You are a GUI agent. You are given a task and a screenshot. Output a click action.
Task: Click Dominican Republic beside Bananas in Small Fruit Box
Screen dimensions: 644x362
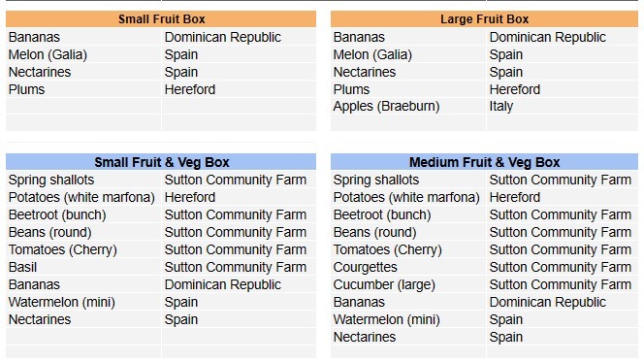[x=239, y=37]
